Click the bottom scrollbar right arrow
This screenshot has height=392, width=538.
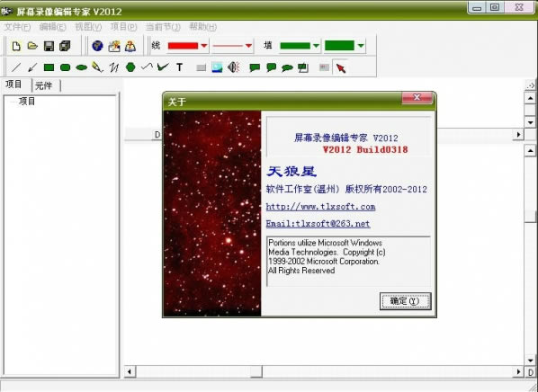pyautogui.click(x=518, y=371)
